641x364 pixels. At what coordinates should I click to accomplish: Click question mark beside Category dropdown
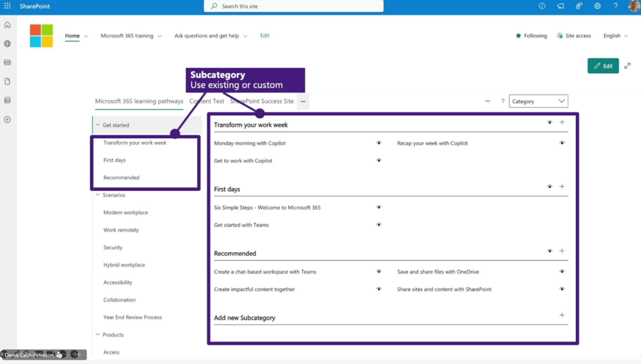pyautogui.click(x=503, y=101)
